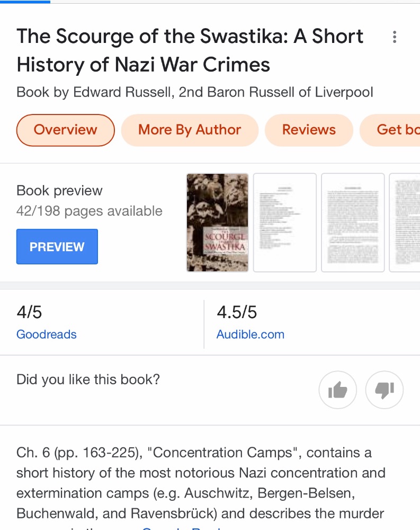The width and height of the screenshot is (420, 530).
Task: Open the three-dot more options menu
Action: 394,37
